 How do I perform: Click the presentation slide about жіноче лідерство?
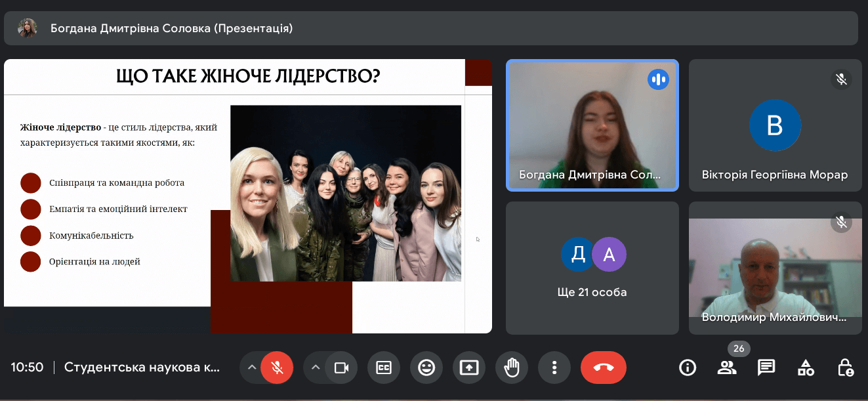247,196
